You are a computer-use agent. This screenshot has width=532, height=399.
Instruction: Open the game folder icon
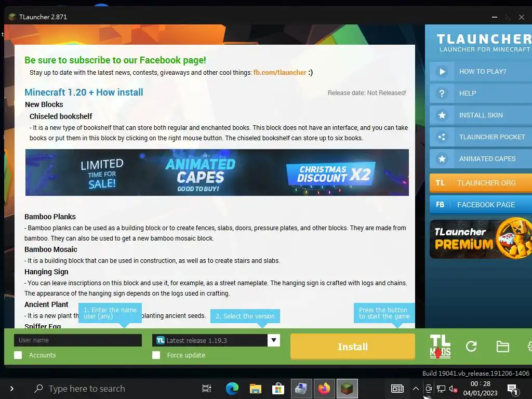point(502,347)
